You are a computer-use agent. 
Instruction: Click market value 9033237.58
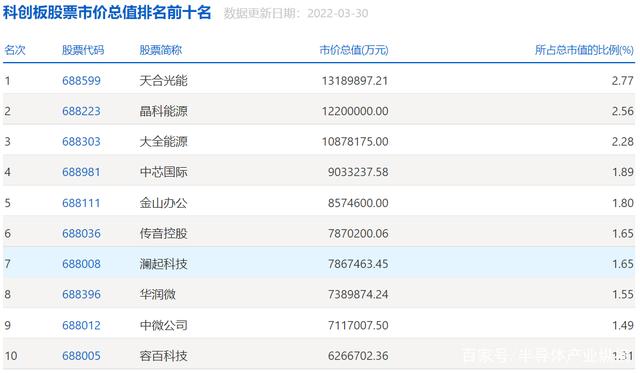[358, 172]
